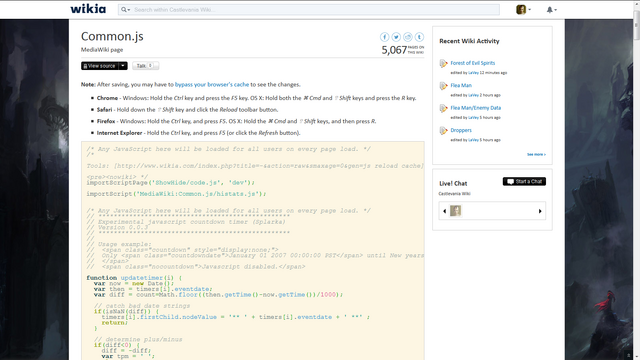Share the page on Reddit
The image size is (640, 360).
pos(408,37)
